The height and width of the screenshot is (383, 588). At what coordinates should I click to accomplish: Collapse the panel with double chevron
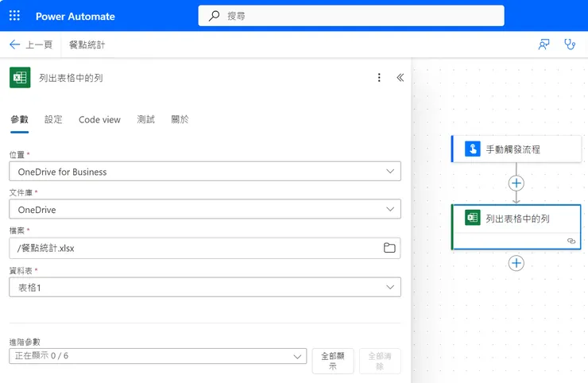(x=400, y=77)
